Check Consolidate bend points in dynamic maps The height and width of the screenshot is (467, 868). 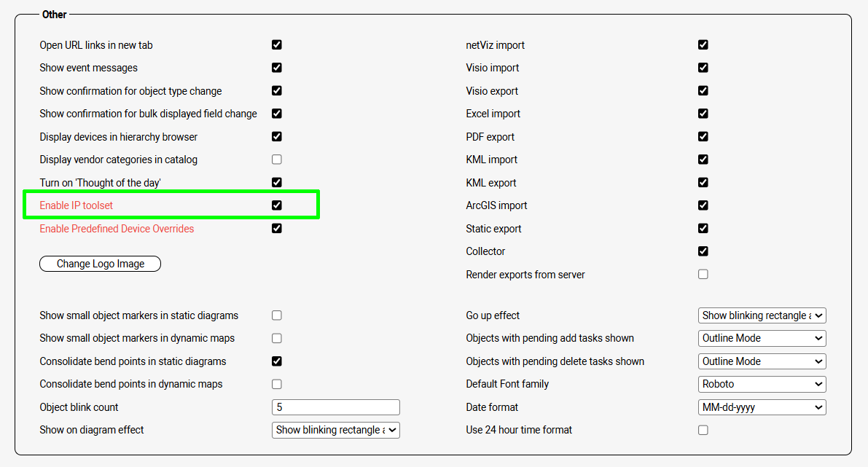coord(277,384)
